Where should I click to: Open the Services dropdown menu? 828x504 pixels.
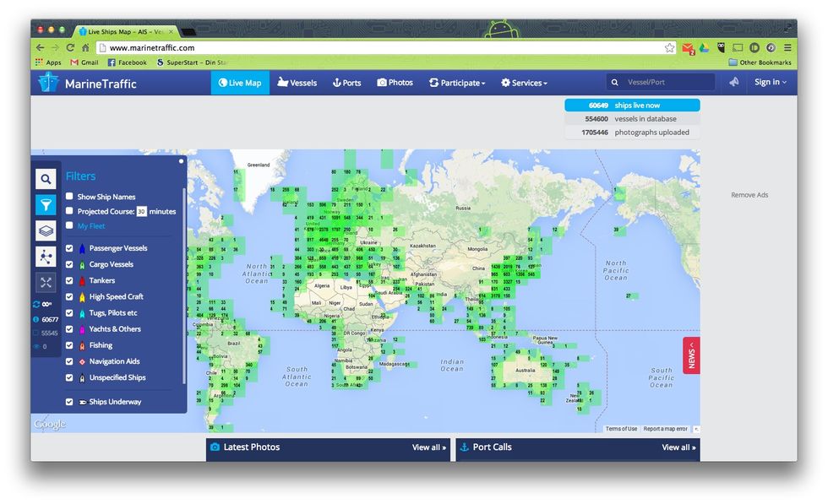click(x=524, y=83)
